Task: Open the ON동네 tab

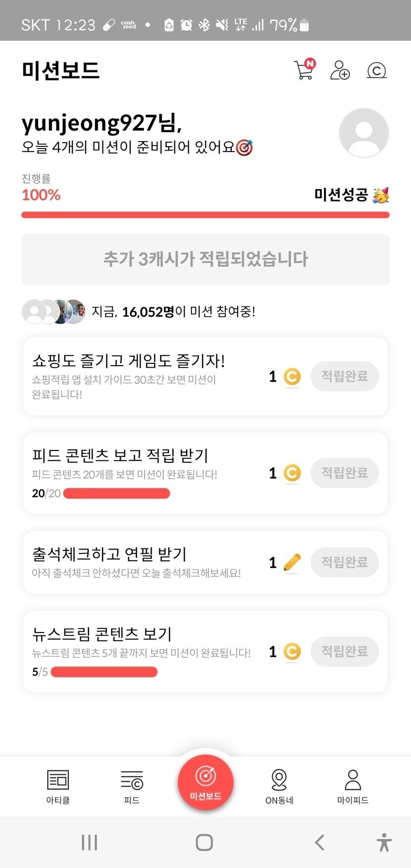Action: point(279,786)
